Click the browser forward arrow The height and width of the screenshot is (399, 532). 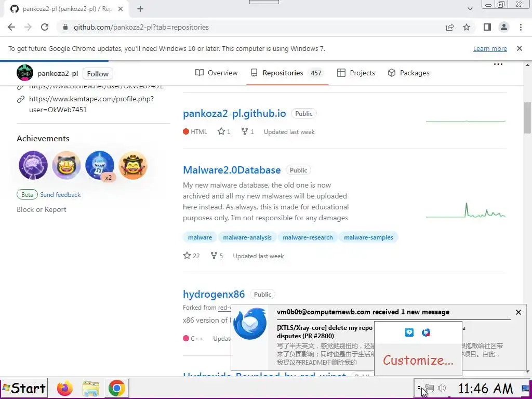[x=28, y=27]
